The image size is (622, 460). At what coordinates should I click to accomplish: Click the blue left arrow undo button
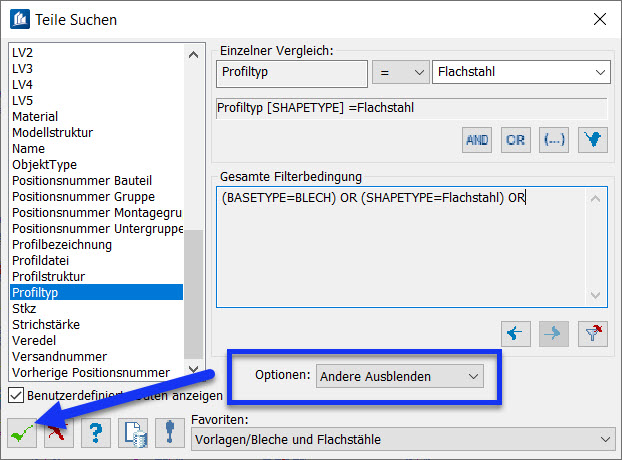(x=516, y=334)
